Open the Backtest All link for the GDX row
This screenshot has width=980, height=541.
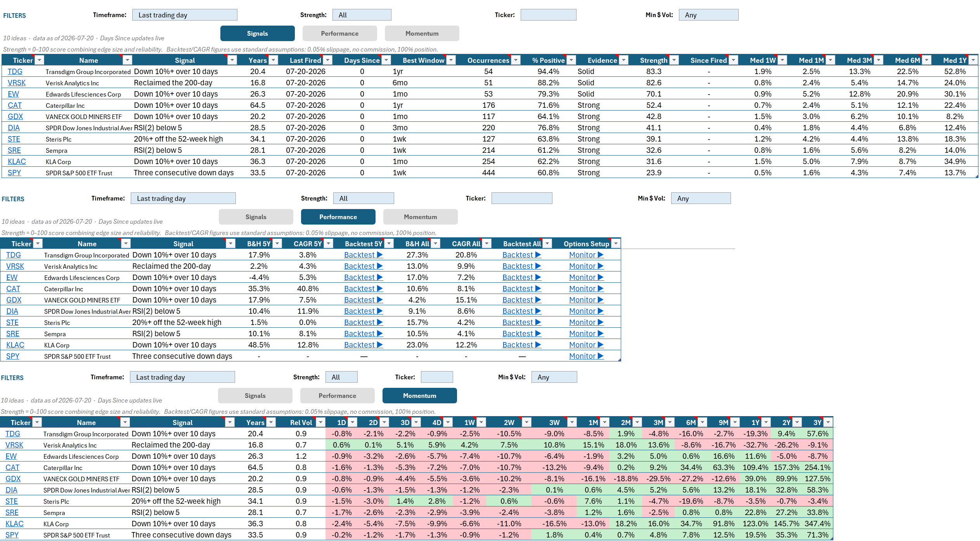pyautogui.click(x=522, y=300)
